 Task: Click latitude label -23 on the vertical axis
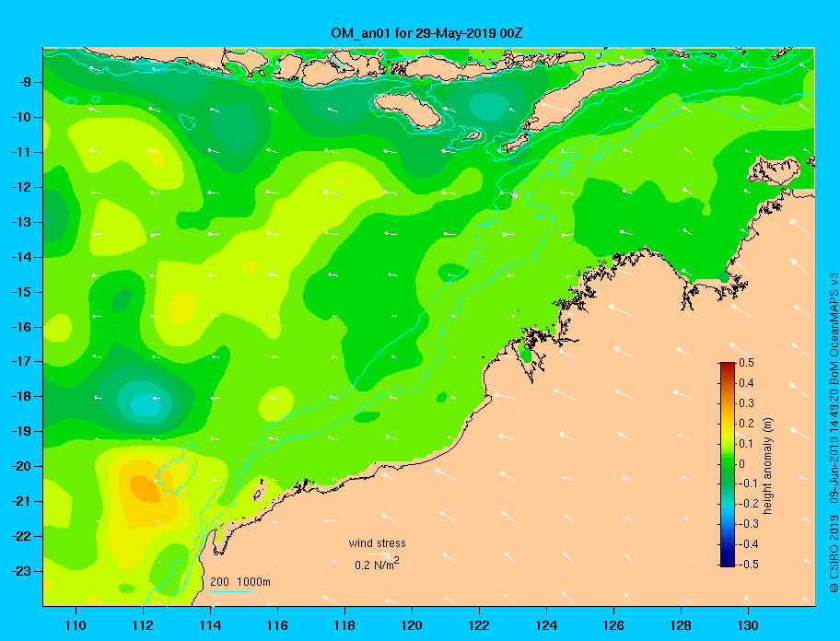21,571
